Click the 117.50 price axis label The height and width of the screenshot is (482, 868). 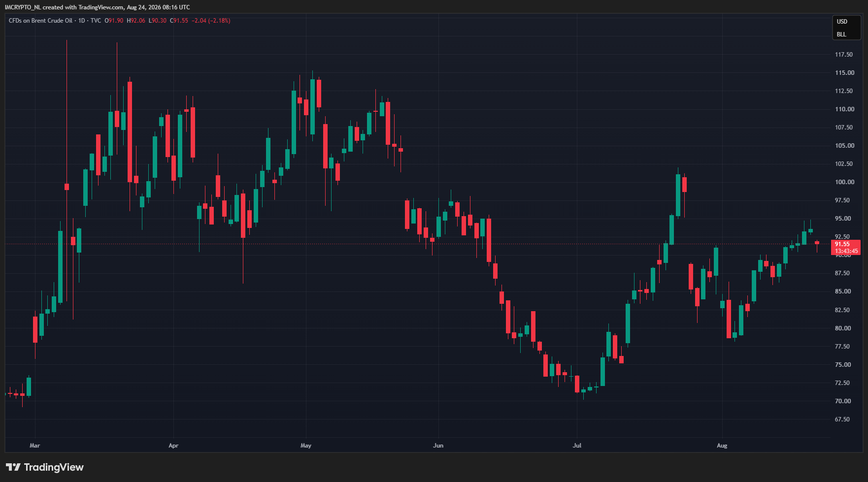coord(844,55)
